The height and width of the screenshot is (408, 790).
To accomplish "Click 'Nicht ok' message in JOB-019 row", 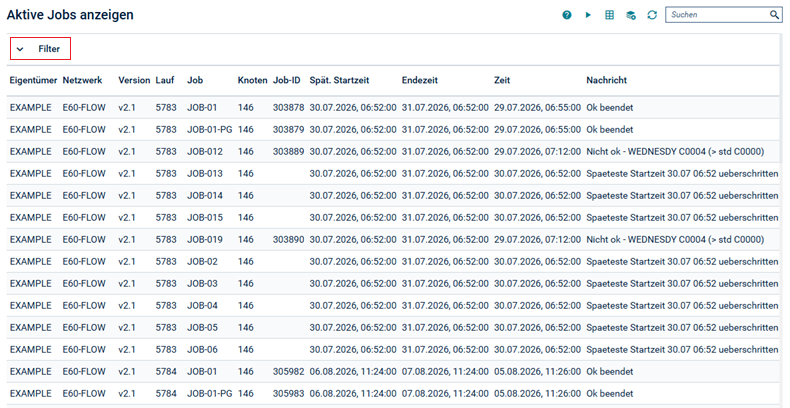I will pyautogui.click(x=675, y=239).
